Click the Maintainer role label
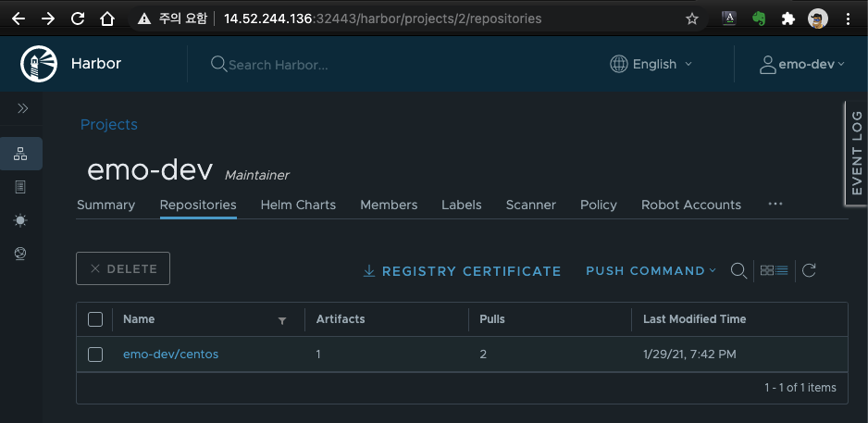Viewport: 868px width, 423px height. (x=257, y=176)
